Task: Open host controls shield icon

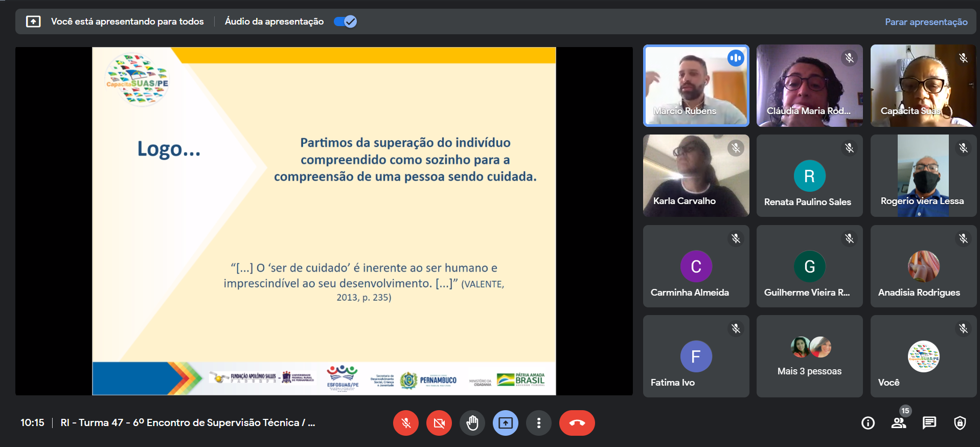Action: (x=960, y=423)
